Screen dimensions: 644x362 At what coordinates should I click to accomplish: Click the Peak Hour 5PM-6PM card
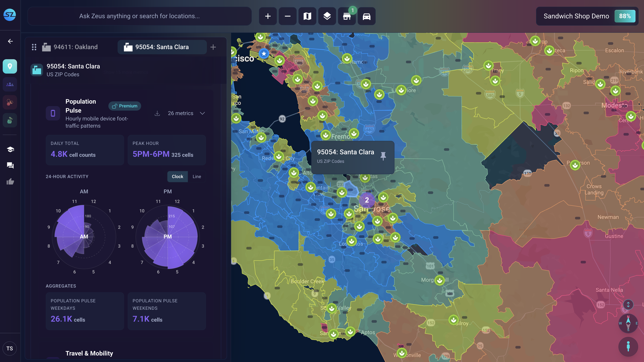coord(167,150)
